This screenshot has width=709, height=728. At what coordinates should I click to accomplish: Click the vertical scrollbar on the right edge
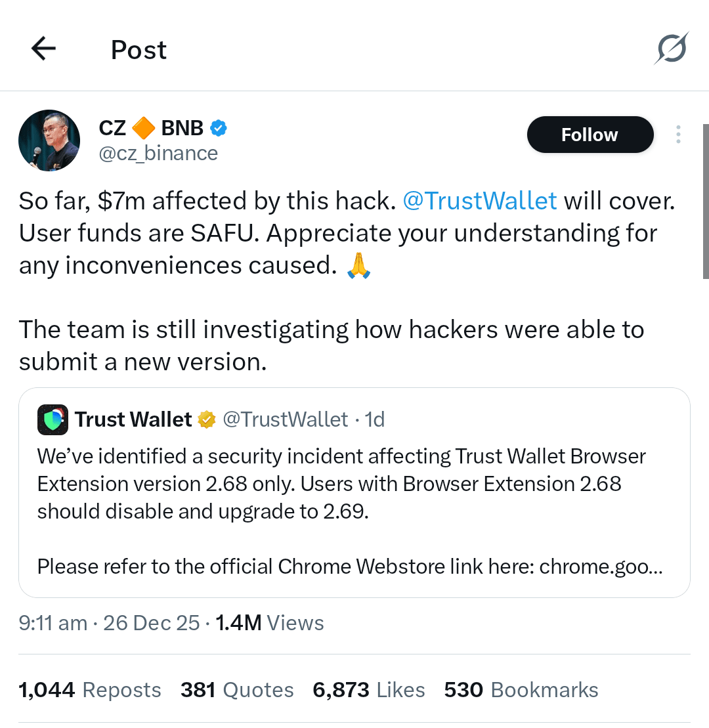coord(705,201)
